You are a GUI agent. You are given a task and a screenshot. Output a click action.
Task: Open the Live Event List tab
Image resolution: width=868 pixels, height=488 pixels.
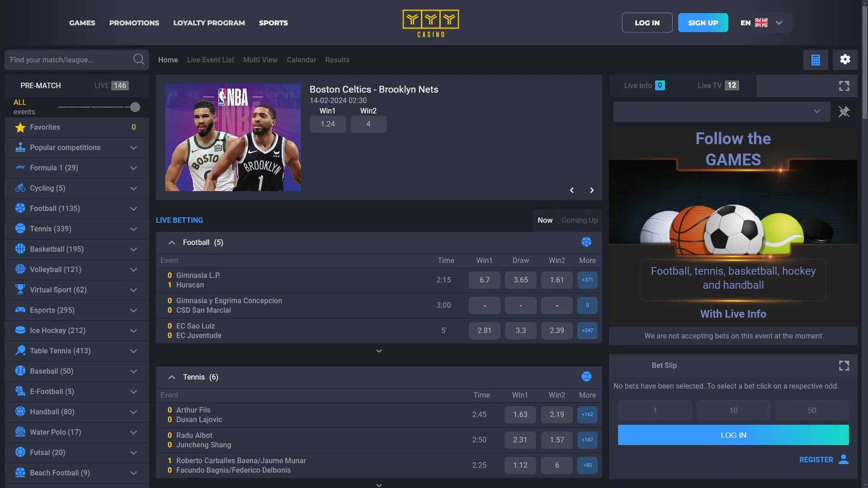pyautogui.click(x=210, y=60)
